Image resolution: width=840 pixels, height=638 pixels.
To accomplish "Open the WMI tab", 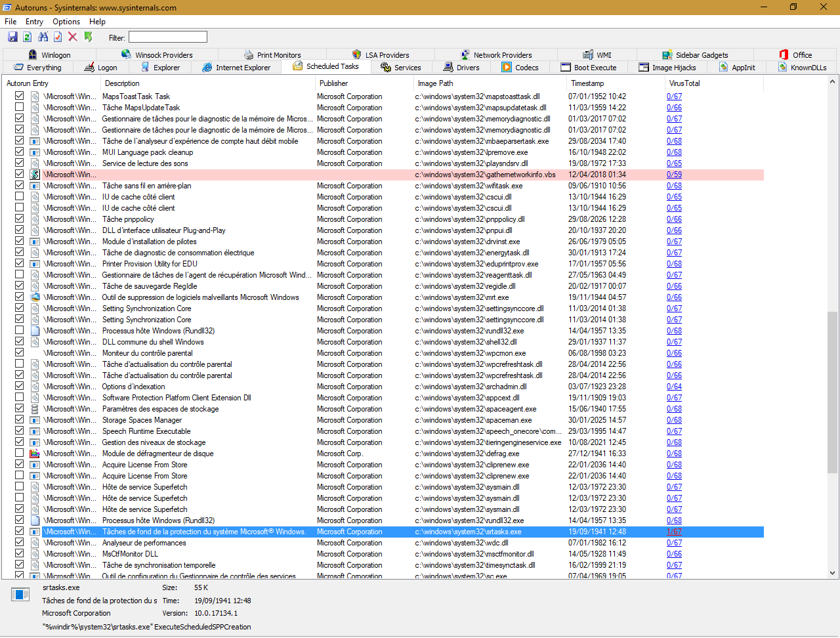I will [597, 54].
